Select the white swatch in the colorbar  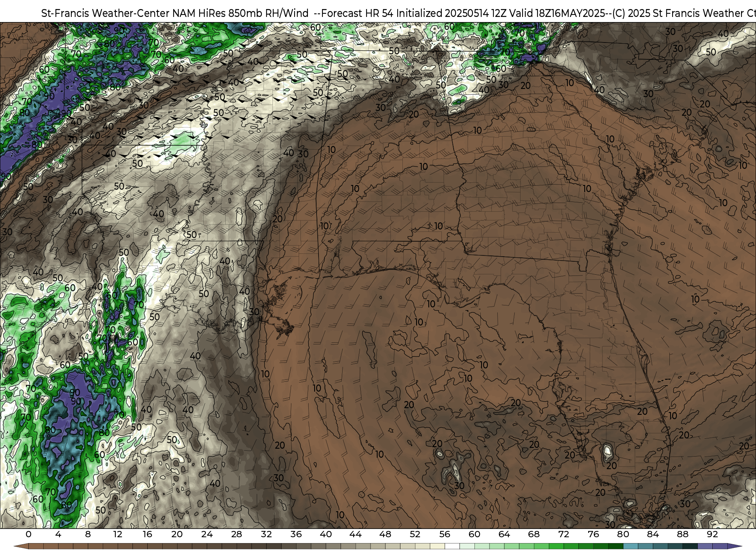[452, 547]
